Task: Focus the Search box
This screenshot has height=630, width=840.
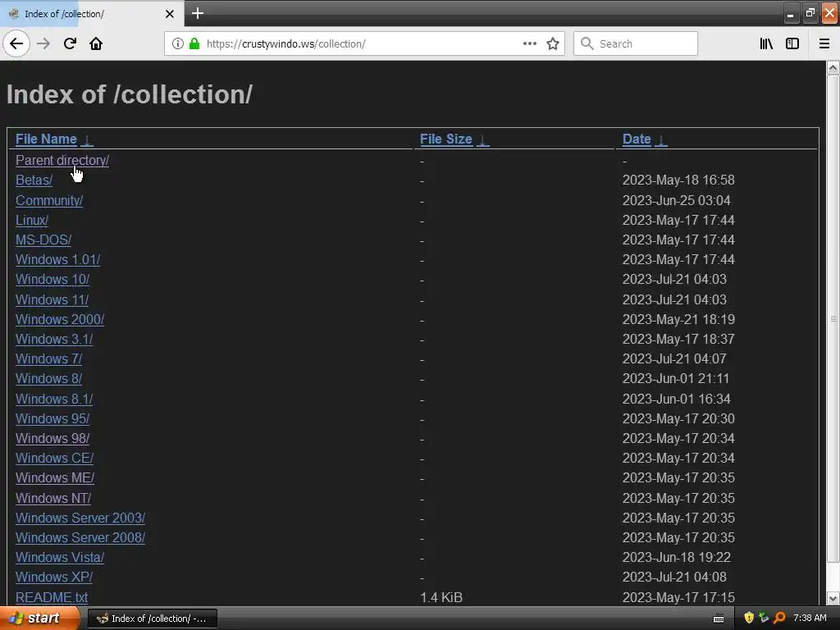Action: coord(636,44)
